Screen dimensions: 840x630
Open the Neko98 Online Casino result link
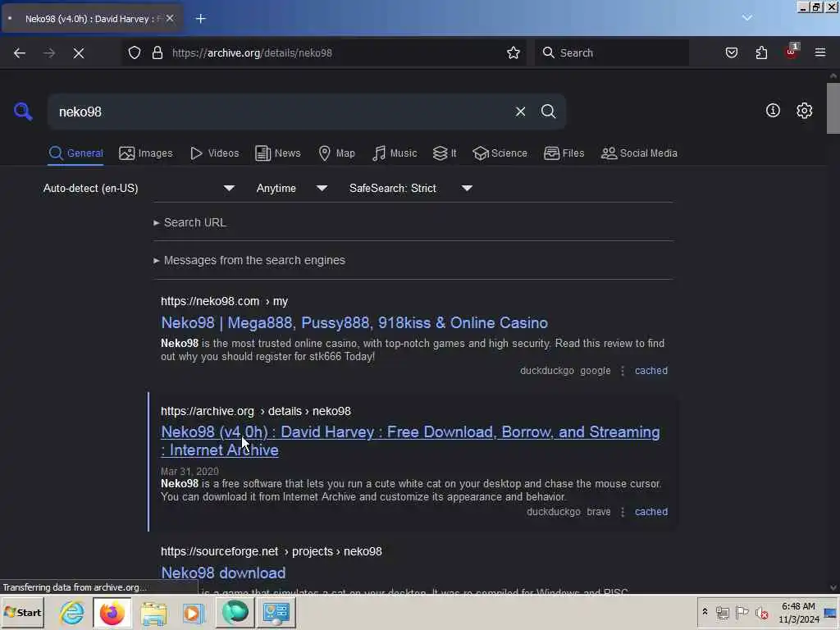(354, 323)
